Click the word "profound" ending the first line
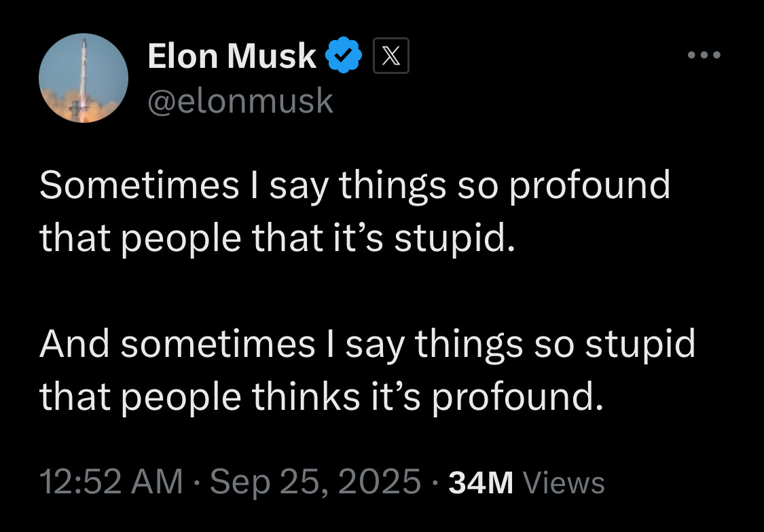The height and width of the screenshot is (532, 764). (x=589, y=185)
